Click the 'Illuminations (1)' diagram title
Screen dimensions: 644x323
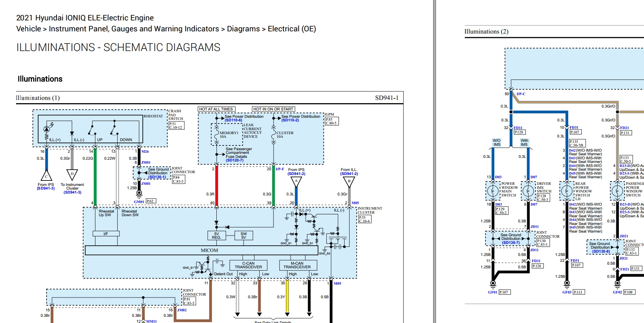[38, 98]
